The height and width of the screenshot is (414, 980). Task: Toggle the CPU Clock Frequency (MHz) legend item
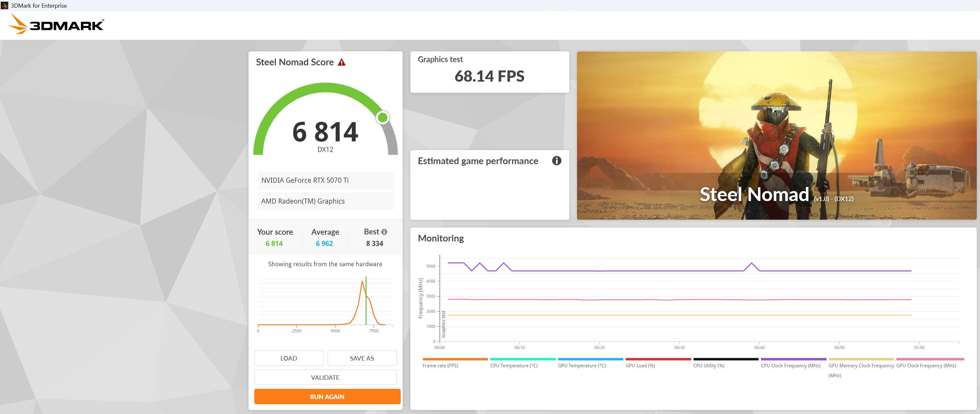pyautogui.click(x=793, y=363)
